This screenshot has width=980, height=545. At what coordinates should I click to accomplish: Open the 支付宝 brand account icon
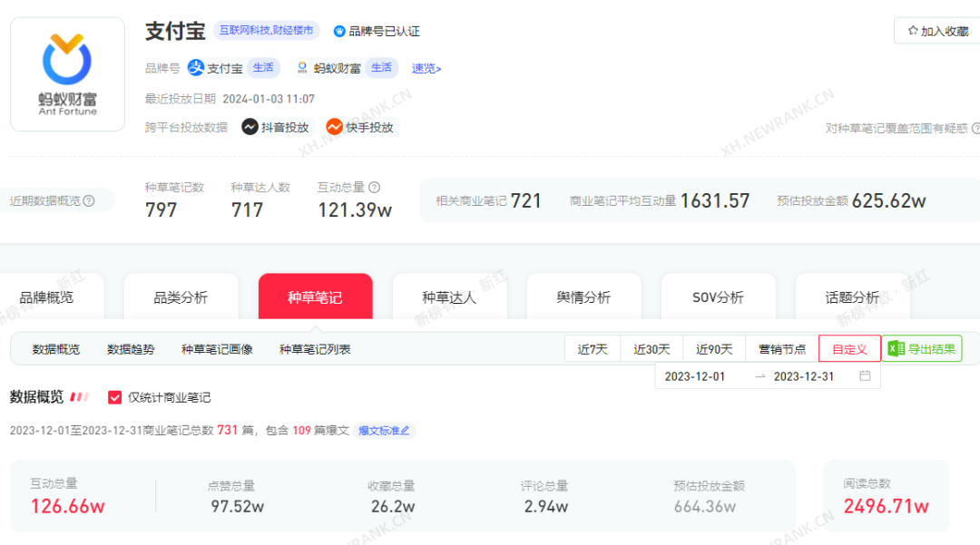click(196, 68)
